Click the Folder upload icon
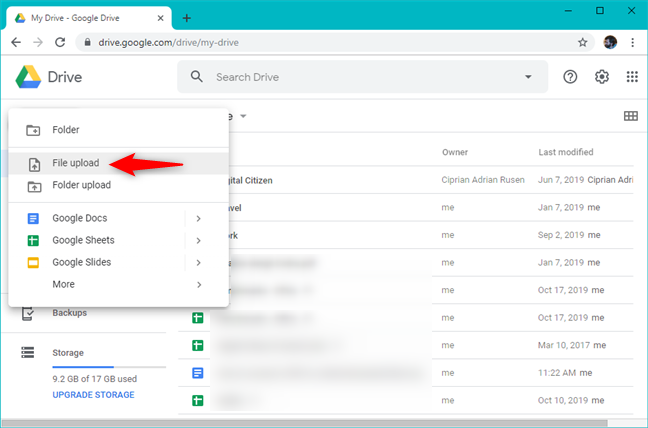 [34, 186]
